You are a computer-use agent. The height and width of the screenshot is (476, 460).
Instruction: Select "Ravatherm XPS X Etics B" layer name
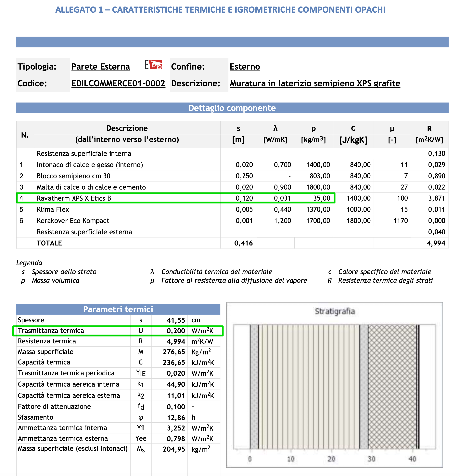[x=74, y=198]
